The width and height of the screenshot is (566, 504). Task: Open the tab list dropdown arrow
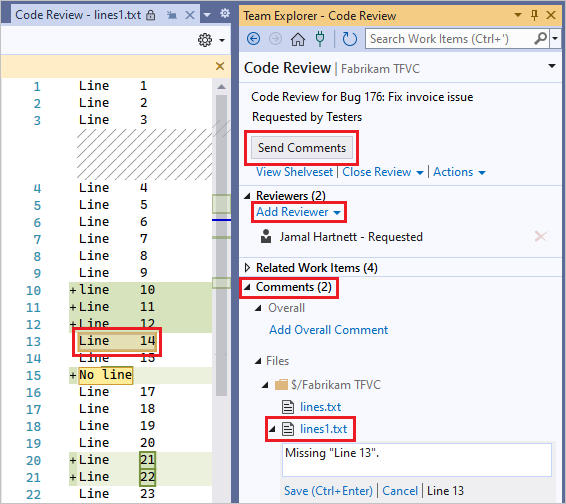(207, 15)
